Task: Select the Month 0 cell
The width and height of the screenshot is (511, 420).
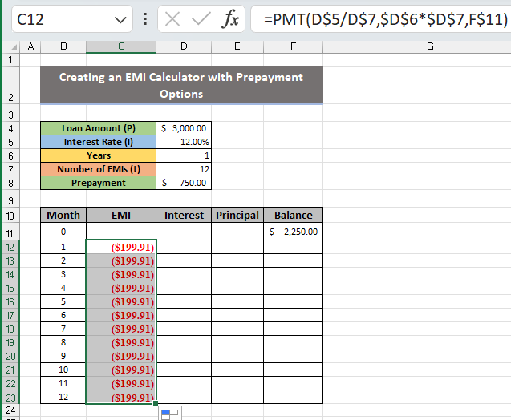Action: (x=63, y=232)
